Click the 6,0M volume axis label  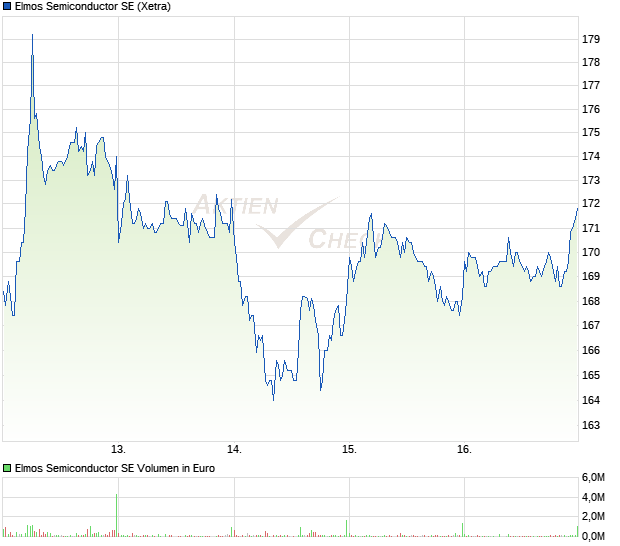tap(593, 478)
